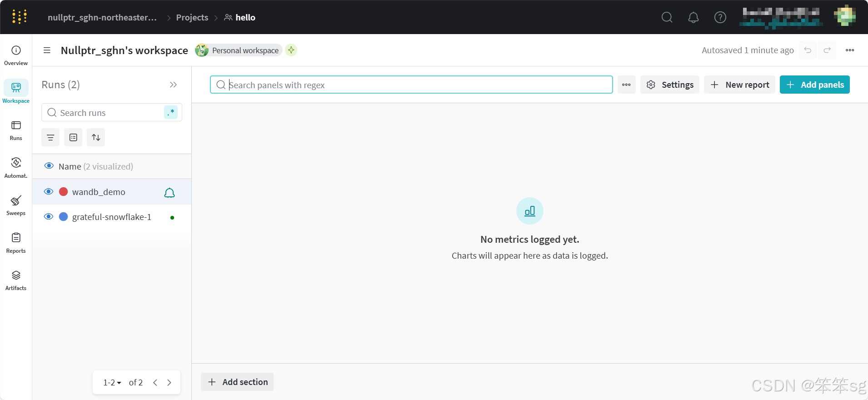Open workspace Settings
868x400 pixels.
click(670, 85)
